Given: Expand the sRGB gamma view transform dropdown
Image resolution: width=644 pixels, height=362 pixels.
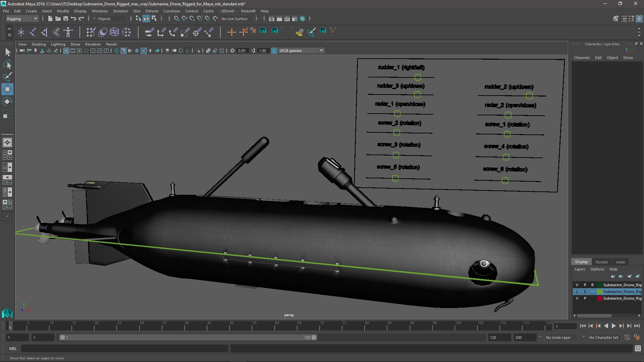Looking at the screenshot, I should tap(321, 51).
